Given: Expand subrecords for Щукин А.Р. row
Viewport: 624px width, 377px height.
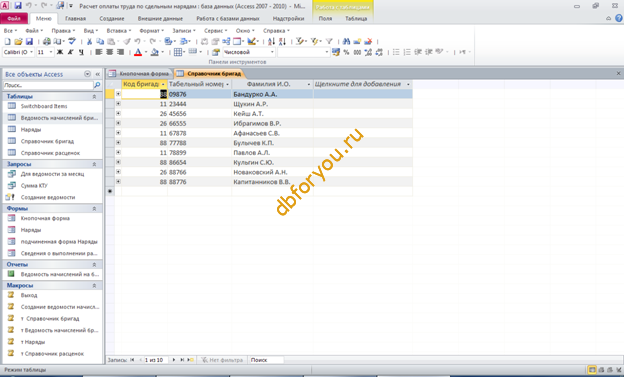Looking at the screenshot, I should pyautogui.click(x=118, y=104).
